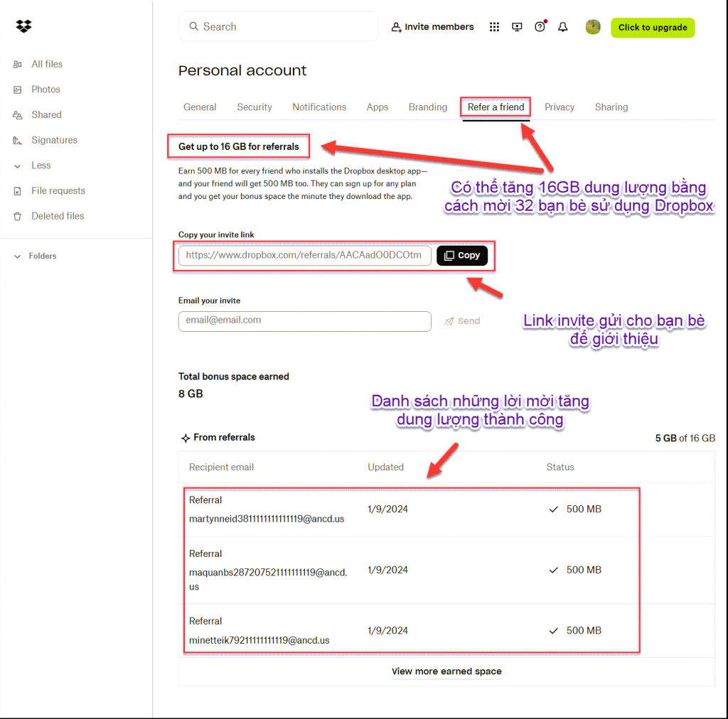This screenshot has height=719, width=728.
Task: Collapse the sidebar with the Less chevron
Action: tap(18, 166)
